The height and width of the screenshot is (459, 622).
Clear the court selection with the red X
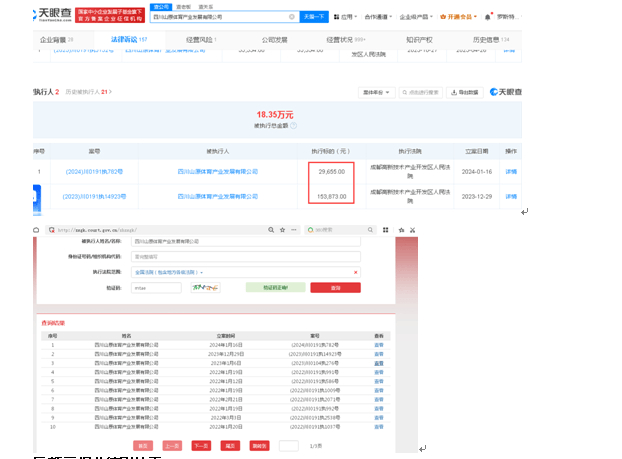pyautogui.click(x=355, y=272)
